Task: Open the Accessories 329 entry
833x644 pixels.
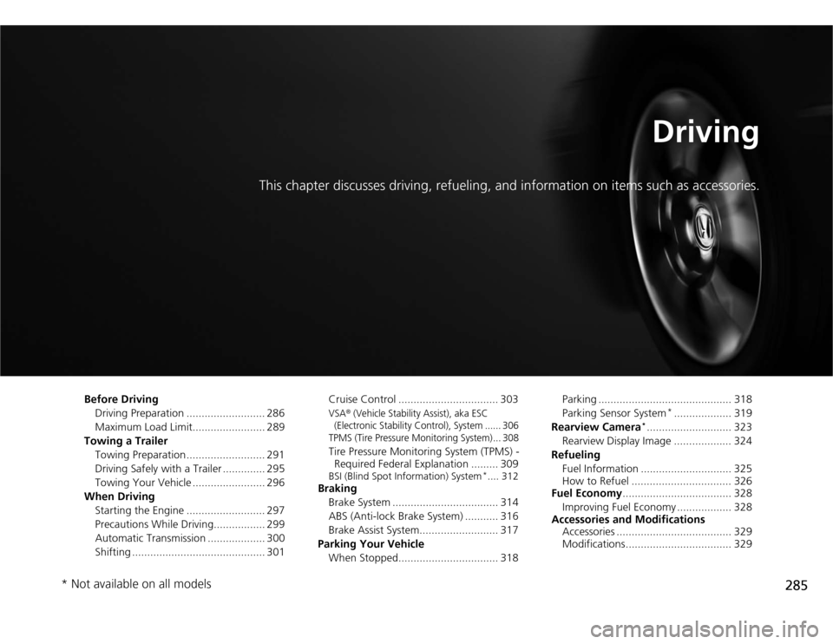Action: pos(657,531)
